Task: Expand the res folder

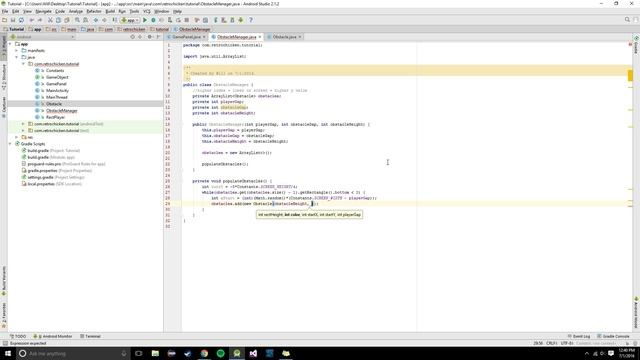Action: [x=17, y=137]
